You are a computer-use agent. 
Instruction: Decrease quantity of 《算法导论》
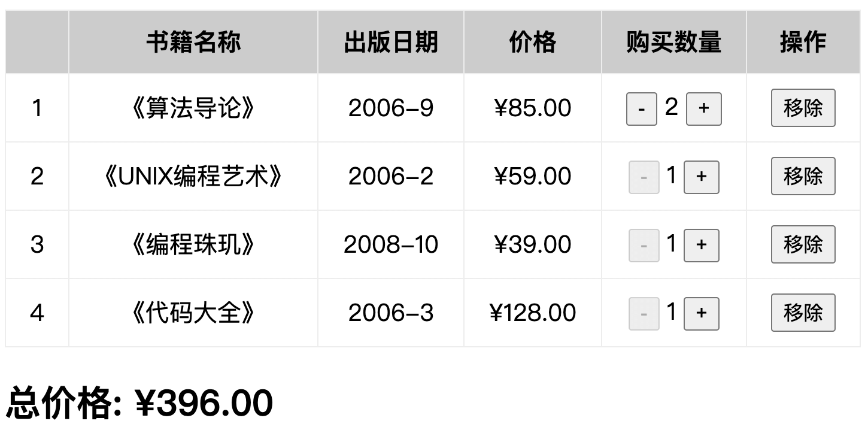[x=642, y=109]
